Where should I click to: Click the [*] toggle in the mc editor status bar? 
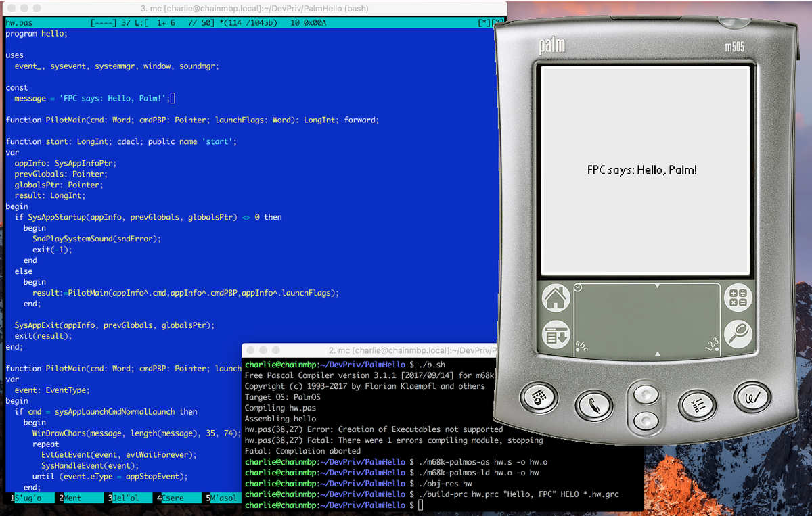(484, 23)
